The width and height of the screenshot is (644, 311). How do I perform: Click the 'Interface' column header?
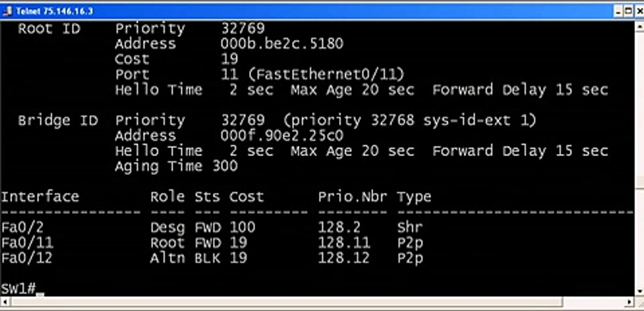point(40,197)
